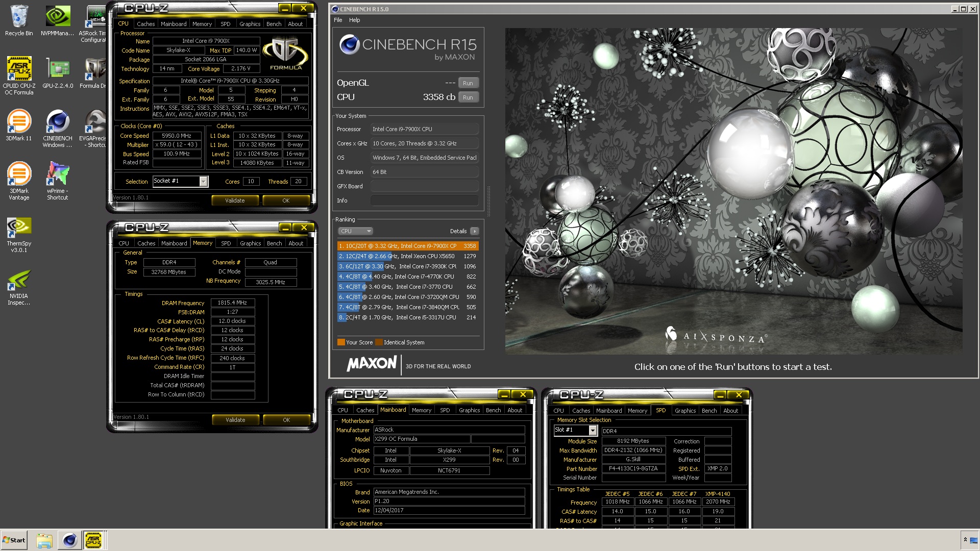
Task: Open Windows Explorer from the taskbar
Action: tap(44, 540)
